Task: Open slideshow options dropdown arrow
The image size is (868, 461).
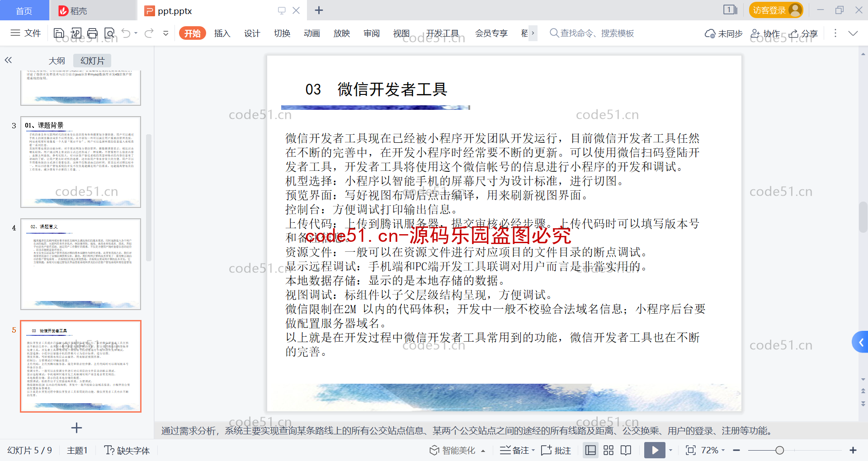Action: click(670, 450)
